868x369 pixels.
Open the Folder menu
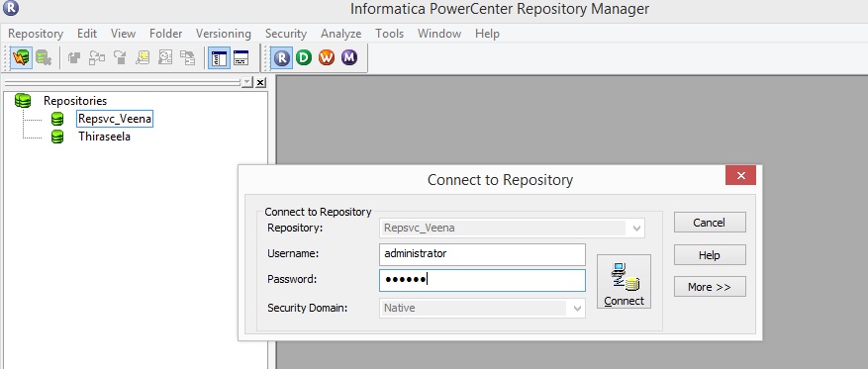click(x=165, y=34)
